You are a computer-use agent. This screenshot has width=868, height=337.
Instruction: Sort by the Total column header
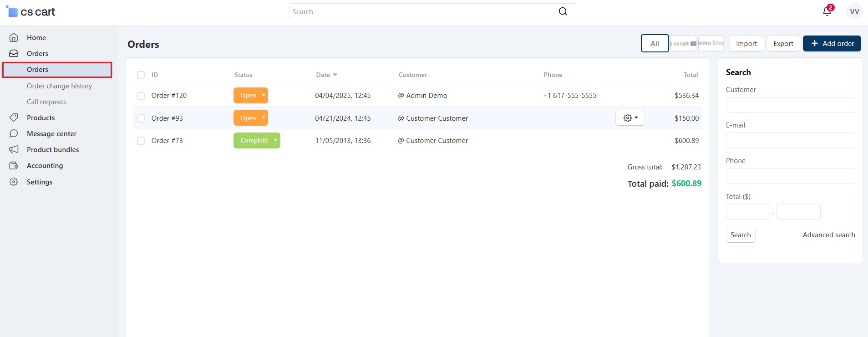(x=690, y=75)
